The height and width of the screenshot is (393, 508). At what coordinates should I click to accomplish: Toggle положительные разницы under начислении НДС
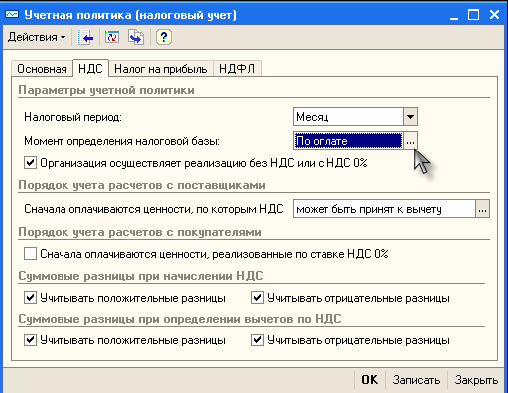pos(30,298)
